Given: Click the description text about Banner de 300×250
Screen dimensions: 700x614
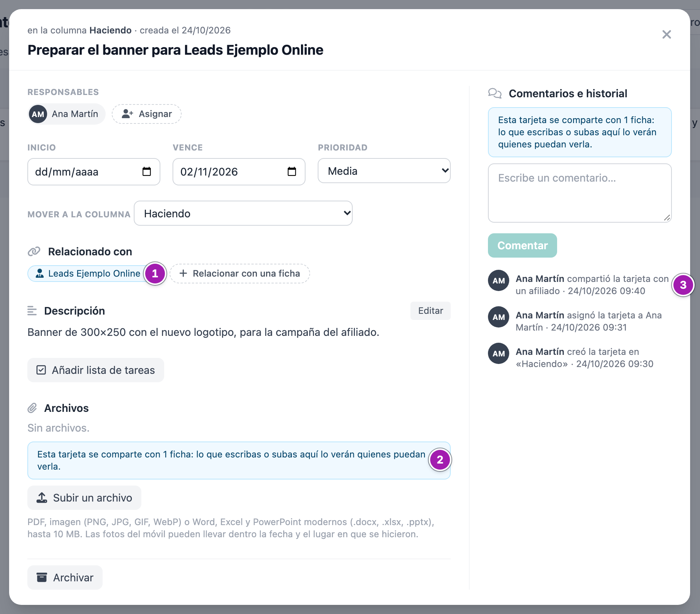Looking at the screenshot, I should [203, 332].
